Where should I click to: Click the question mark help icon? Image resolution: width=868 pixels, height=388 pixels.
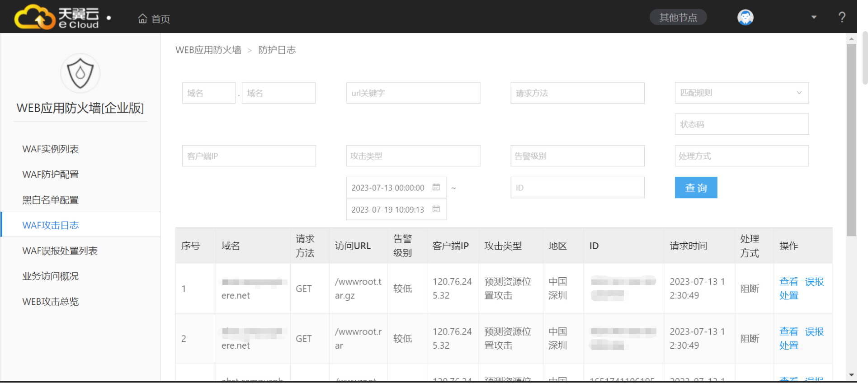click(842, 18)
